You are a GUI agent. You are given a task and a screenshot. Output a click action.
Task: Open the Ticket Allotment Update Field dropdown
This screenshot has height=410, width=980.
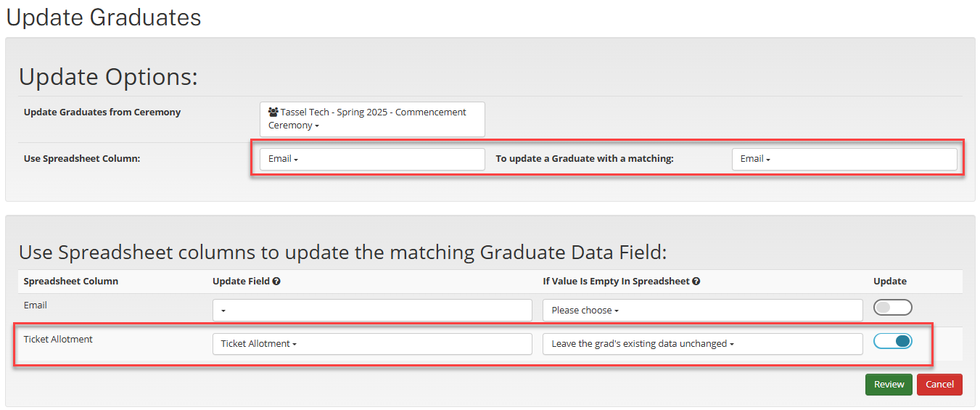tap(371, 344)
